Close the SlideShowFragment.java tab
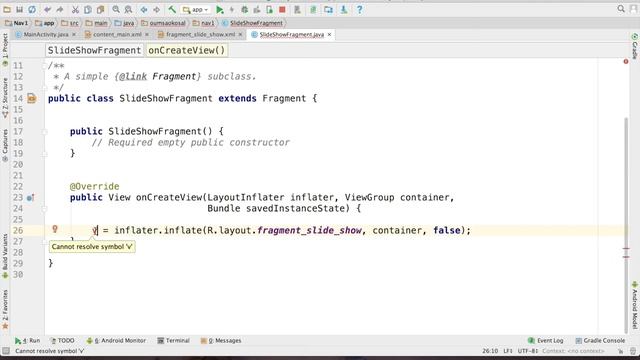 point(329,35)
